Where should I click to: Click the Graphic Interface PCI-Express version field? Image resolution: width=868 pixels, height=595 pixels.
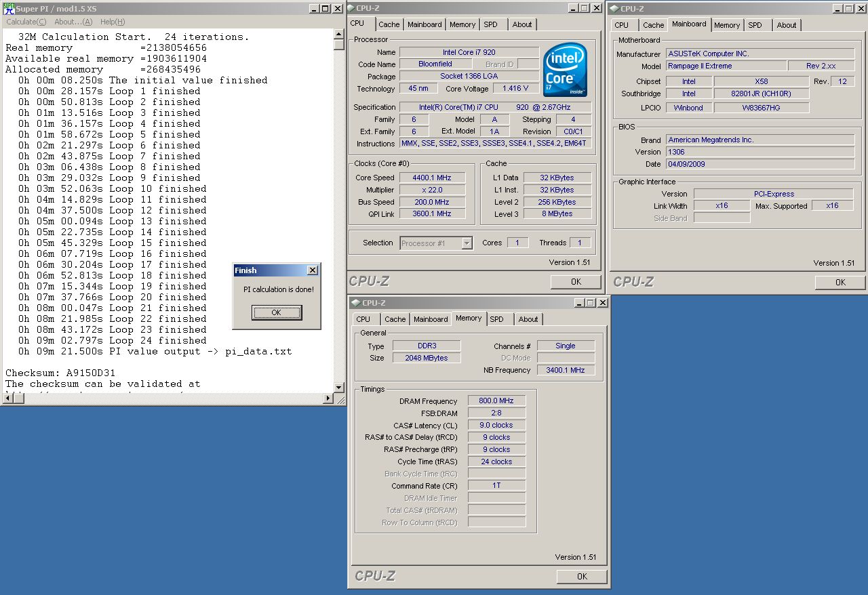pyautogui.click(x=774, y=194)
